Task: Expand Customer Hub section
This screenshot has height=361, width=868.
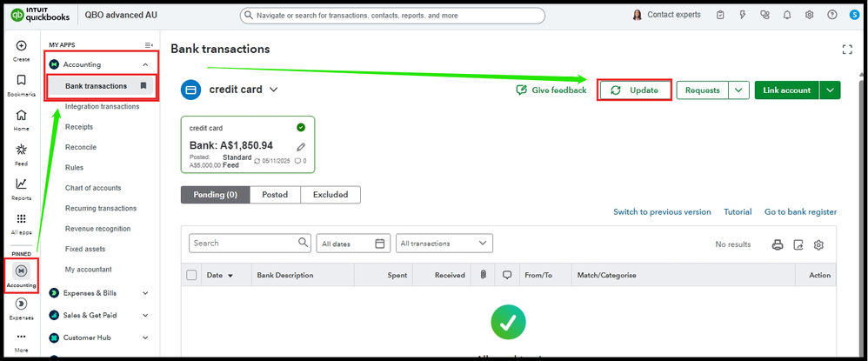Action: pos(145,338)
